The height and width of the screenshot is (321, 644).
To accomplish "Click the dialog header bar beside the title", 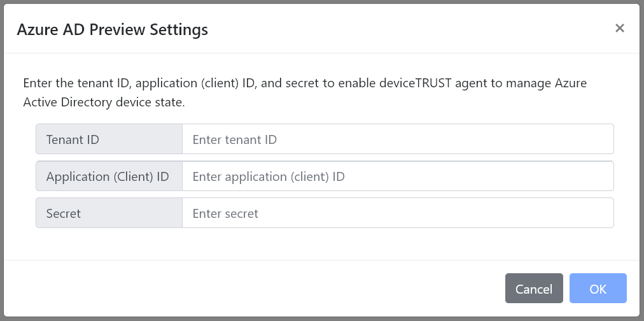I will 407,29.
